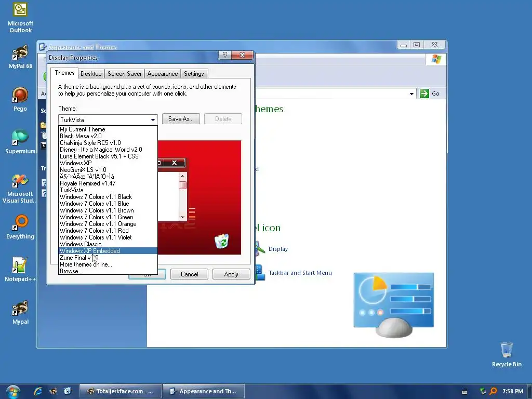Open the Microsoft Visual Studio desktop shortcut
Viewport: 532px width, 399px height.
pyautogui.click(x=20, y=188)
